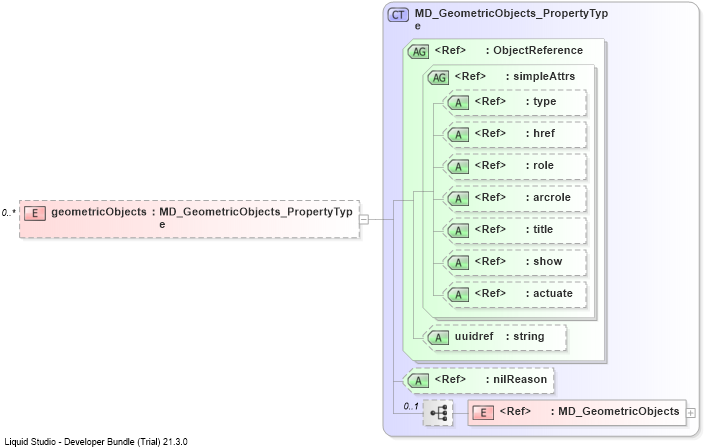Click the E icon of geometricObjects element
Screen dimensions: 704x447
pyautogui.click(x=35, y=213)
